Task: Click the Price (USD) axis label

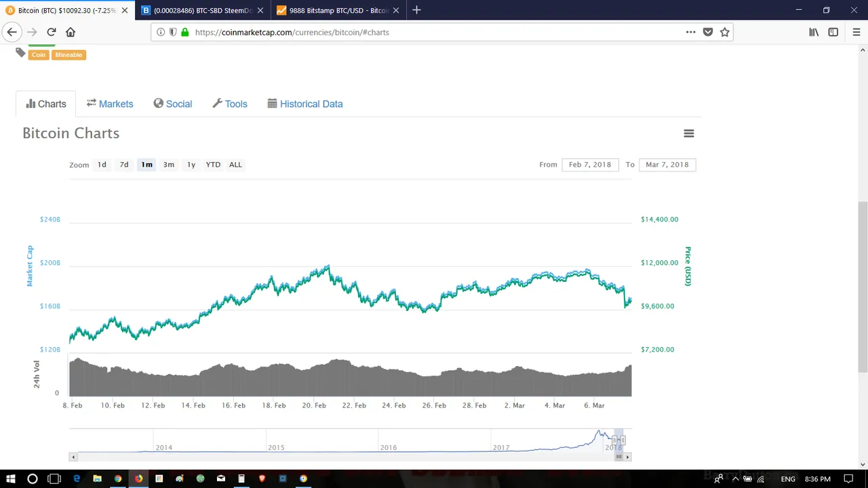Action: coord(688,266)
